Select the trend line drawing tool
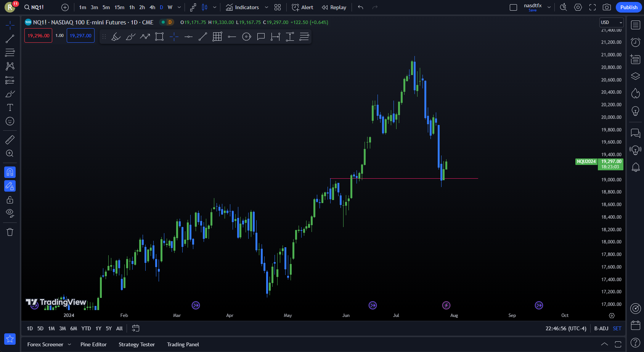644x352 pixels. (10, 39)
